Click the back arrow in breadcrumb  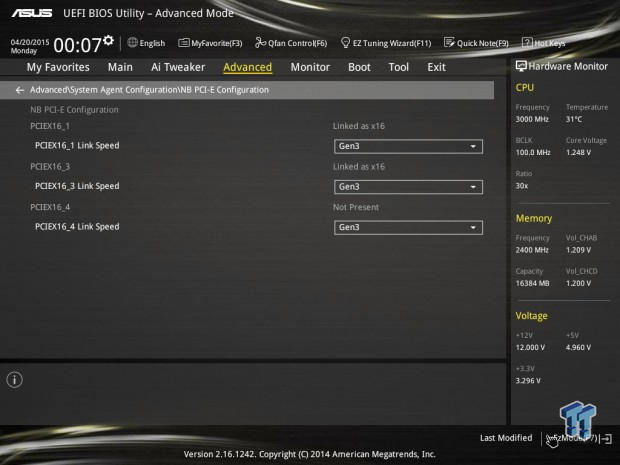point(20,90)
